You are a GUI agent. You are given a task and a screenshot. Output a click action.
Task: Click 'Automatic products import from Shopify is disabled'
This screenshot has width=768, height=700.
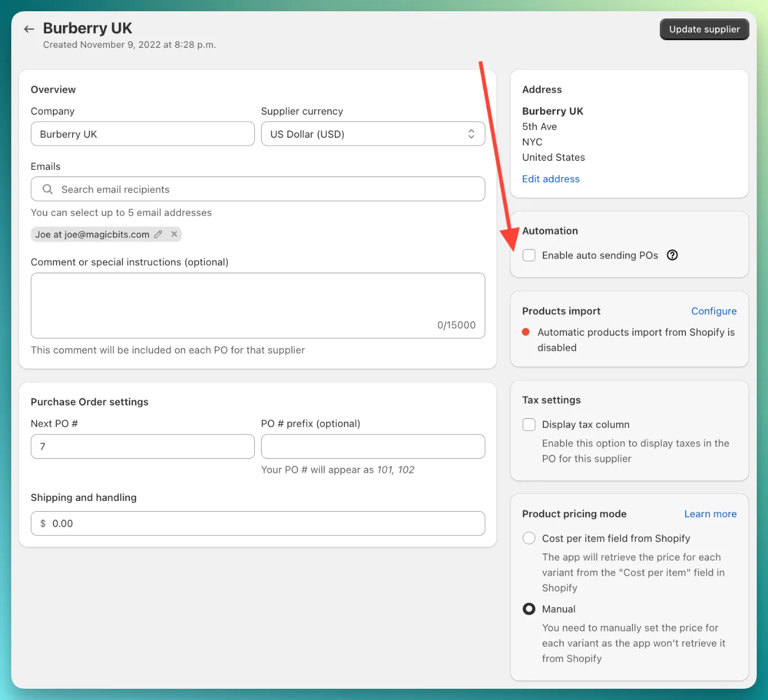[636, 340]
